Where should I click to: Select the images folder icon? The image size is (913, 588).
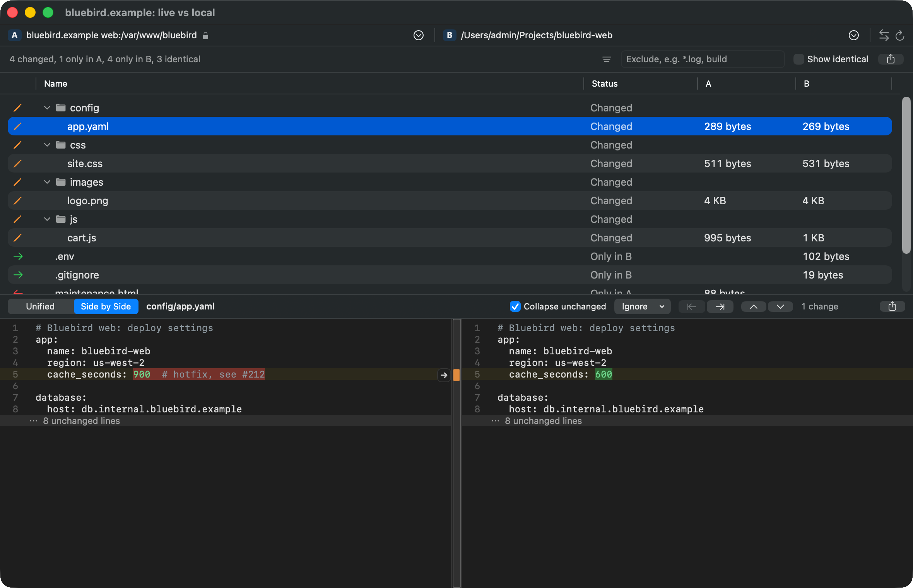[61, 182]
